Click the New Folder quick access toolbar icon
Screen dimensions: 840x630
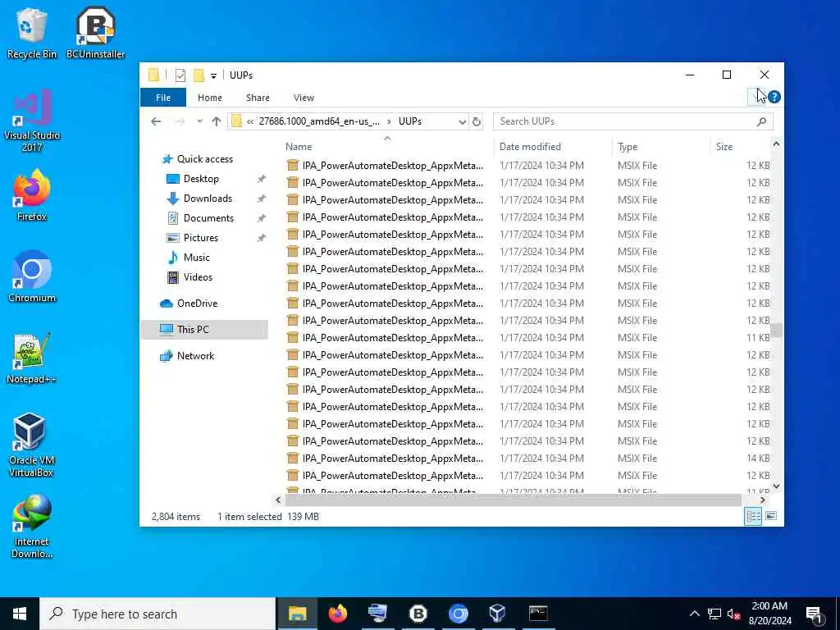click(x=199, y=75)
